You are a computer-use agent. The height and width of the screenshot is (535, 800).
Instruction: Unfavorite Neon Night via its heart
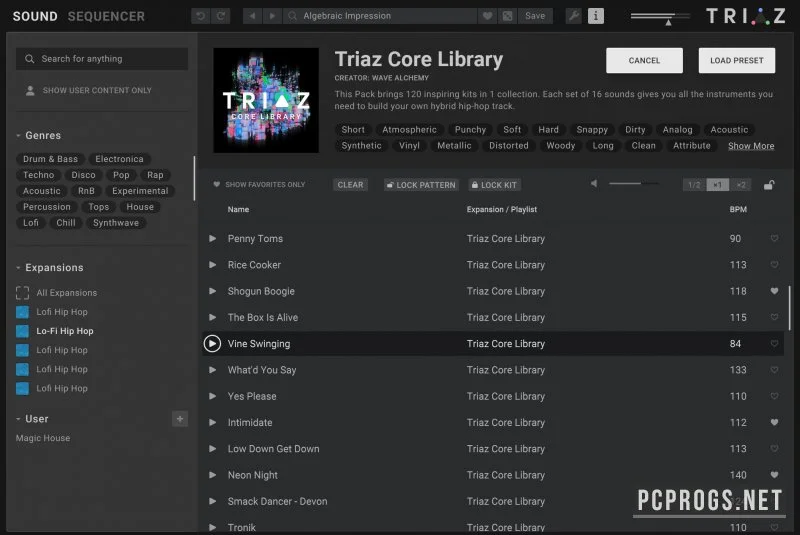pyautogui.click(x=774, y=475)
